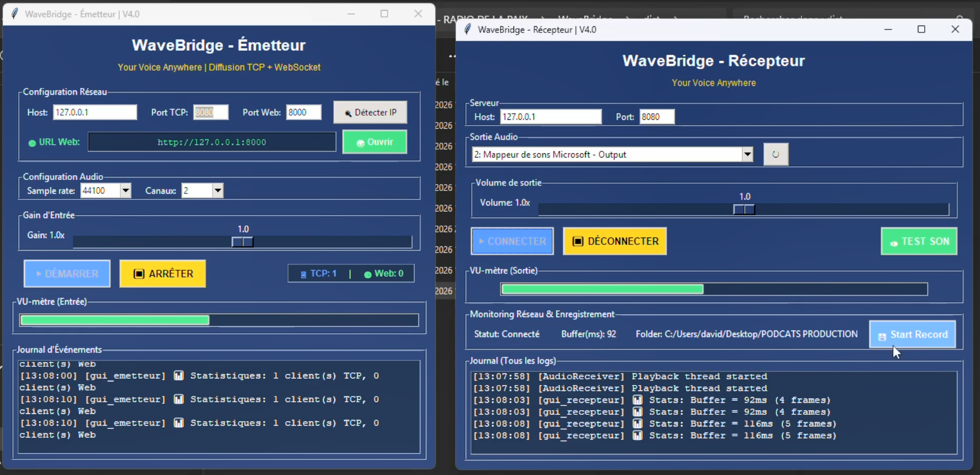Click the feather icon in Émetteur title bar
Image resolution: width=980 pixels, height=475 pixels.
coord(15,14)
